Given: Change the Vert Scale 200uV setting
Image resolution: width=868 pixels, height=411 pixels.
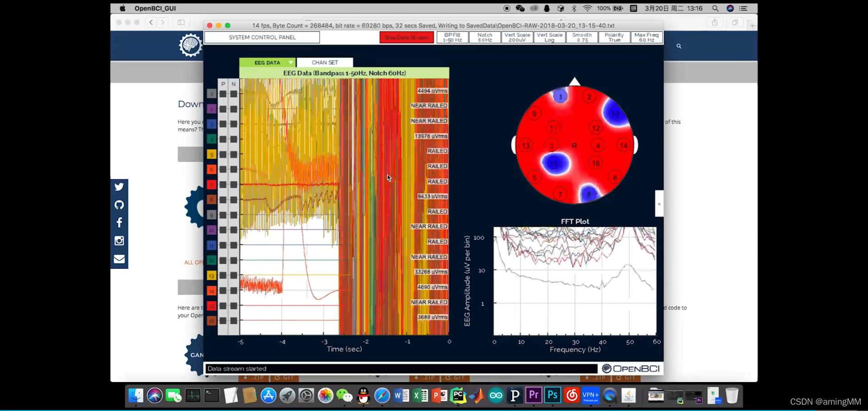Looking at the screenshot, I should coord(517,37).
